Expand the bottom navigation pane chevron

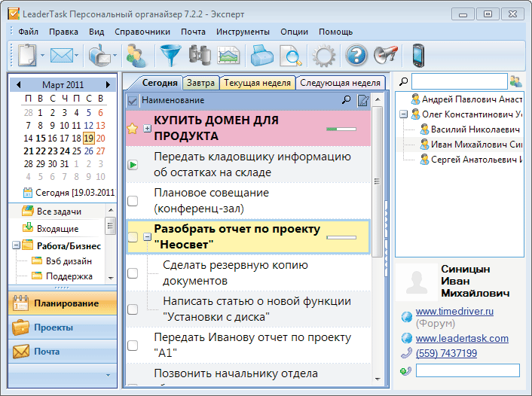[x=108, y=375]
